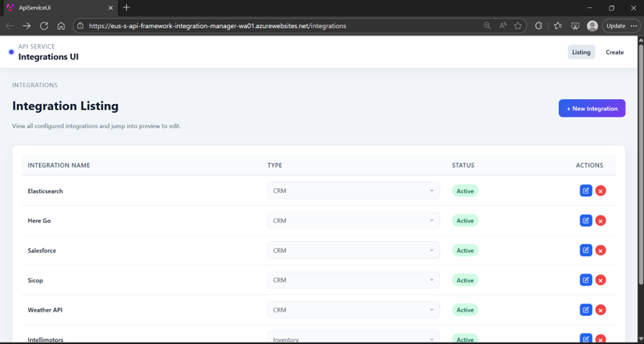Image resolution: width=644 pixels, height=344 pixels.
Task: Open Read aloud in address bar
Action: (503, 25)
